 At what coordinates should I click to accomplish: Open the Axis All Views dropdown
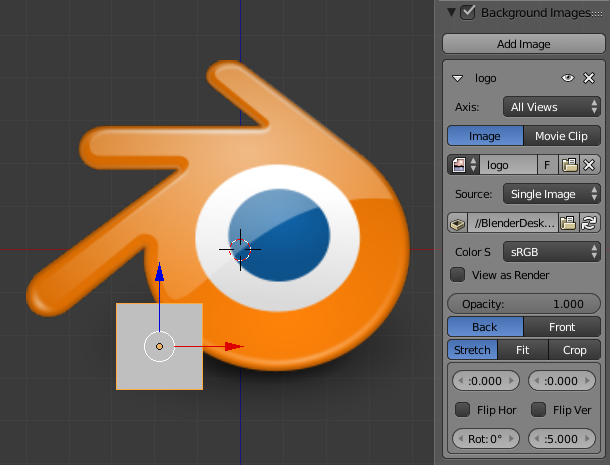[x=552, y=107]
